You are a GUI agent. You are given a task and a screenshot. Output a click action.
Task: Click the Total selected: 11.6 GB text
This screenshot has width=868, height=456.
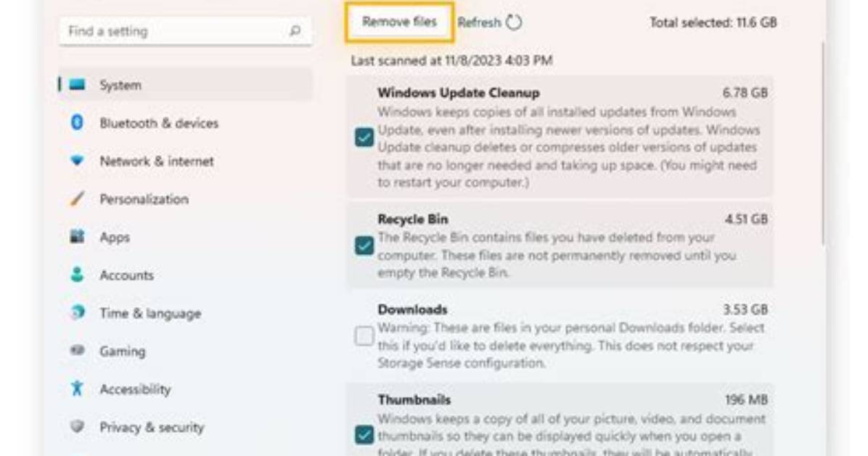click(713, 23)
